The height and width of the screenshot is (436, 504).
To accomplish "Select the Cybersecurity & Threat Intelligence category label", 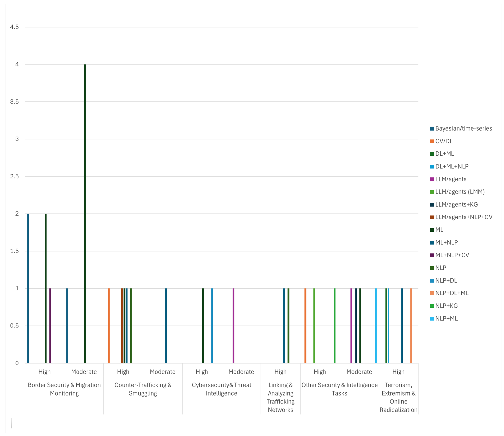I will (221, 389).
